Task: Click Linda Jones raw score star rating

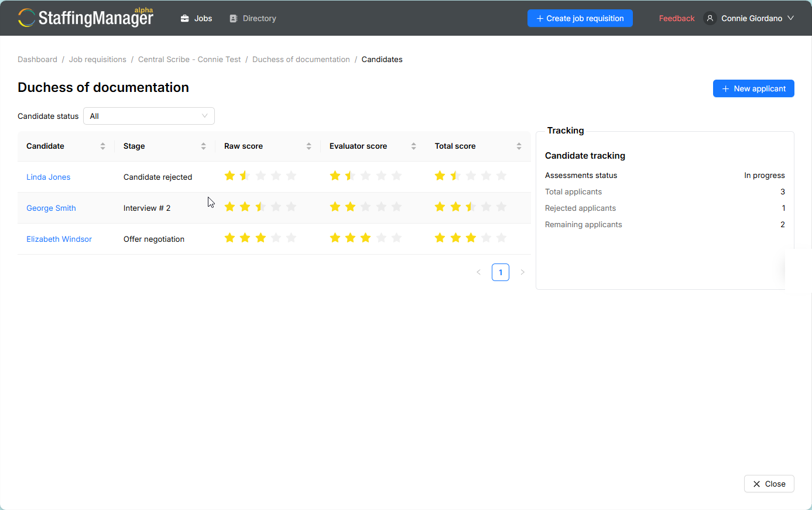Action: click(261, 176)
